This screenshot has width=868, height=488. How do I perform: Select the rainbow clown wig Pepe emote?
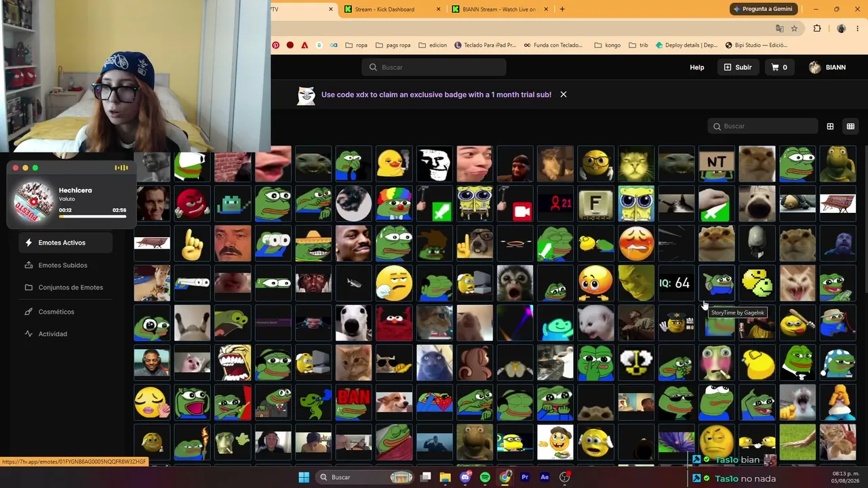pos(394,203)
